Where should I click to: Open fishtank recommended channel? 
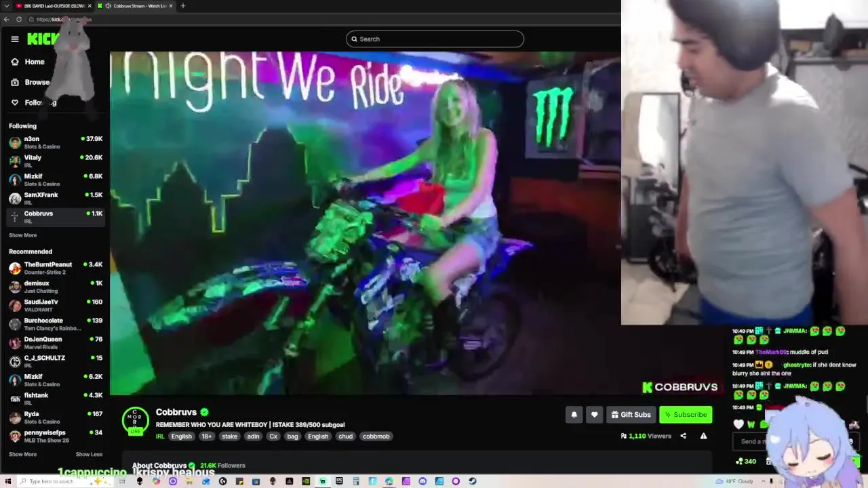point(56,399)
